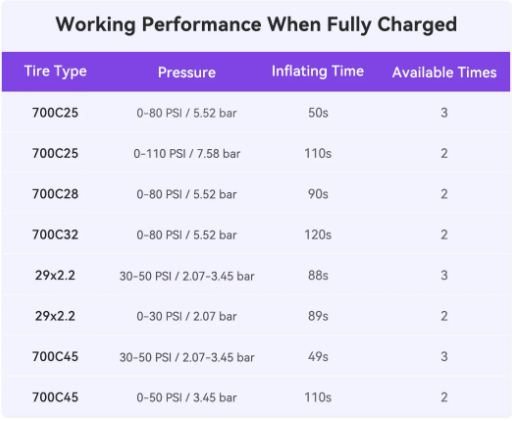This screenshot has width=512, height=421.
Task: Select the 700C28 tire type cell
Action: 55,194
